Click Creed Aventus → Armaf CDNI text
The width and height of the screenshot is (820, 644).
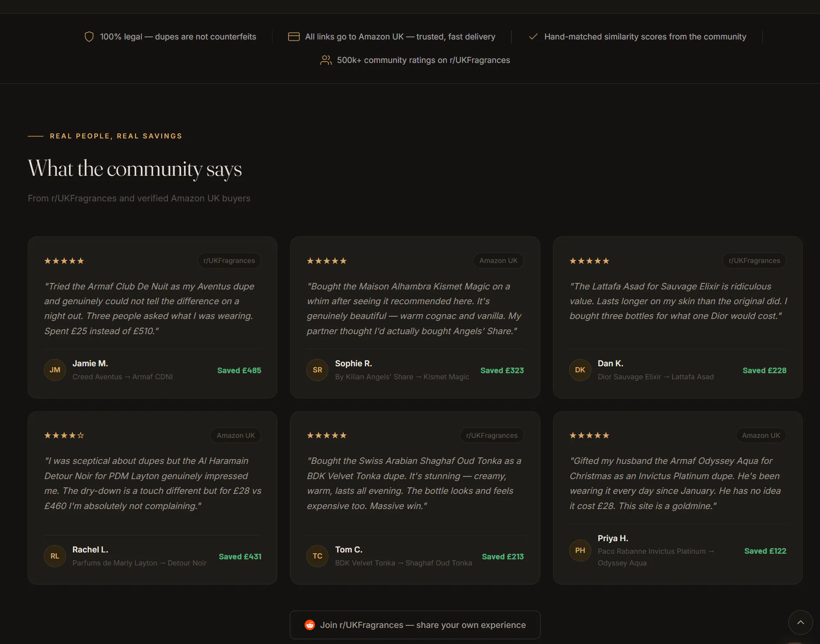122,377
